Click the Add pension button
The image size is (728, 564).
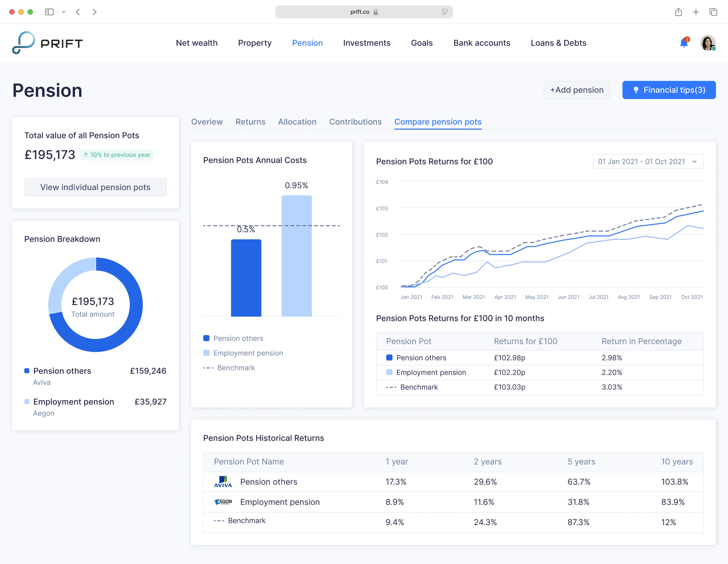576,90
